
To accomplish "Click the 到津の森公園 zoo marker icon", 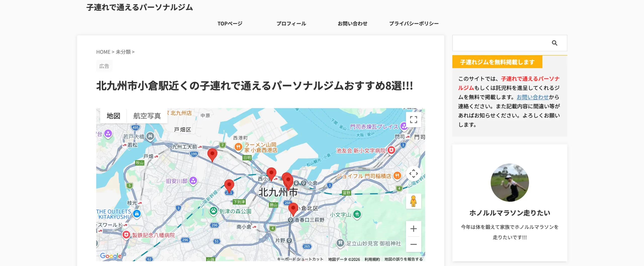I will click(x=213, y=211).
